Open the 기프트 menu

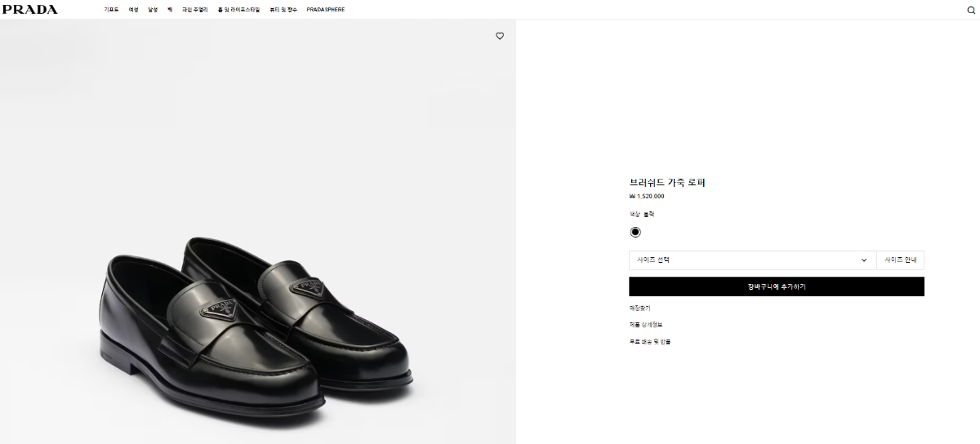111,10
